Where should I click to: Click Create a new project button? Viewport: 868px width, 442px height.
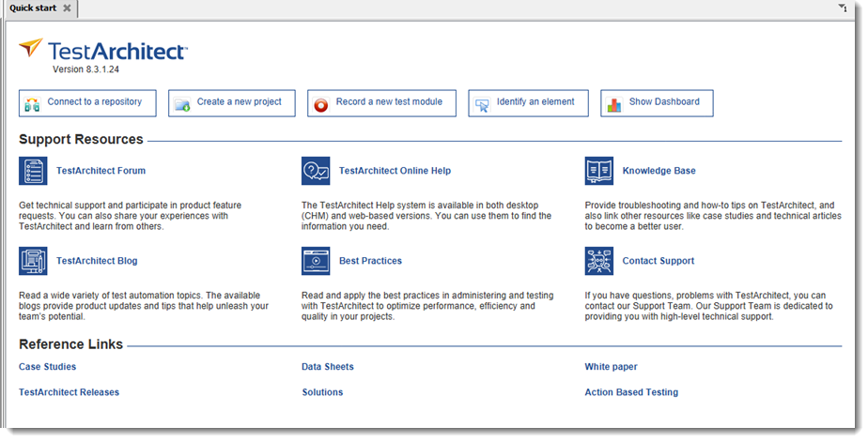231,103
